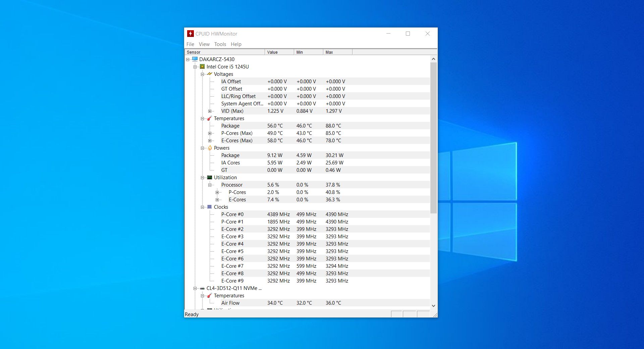
Task: Collapse the Processor utilization node
Action: (210, 185)
